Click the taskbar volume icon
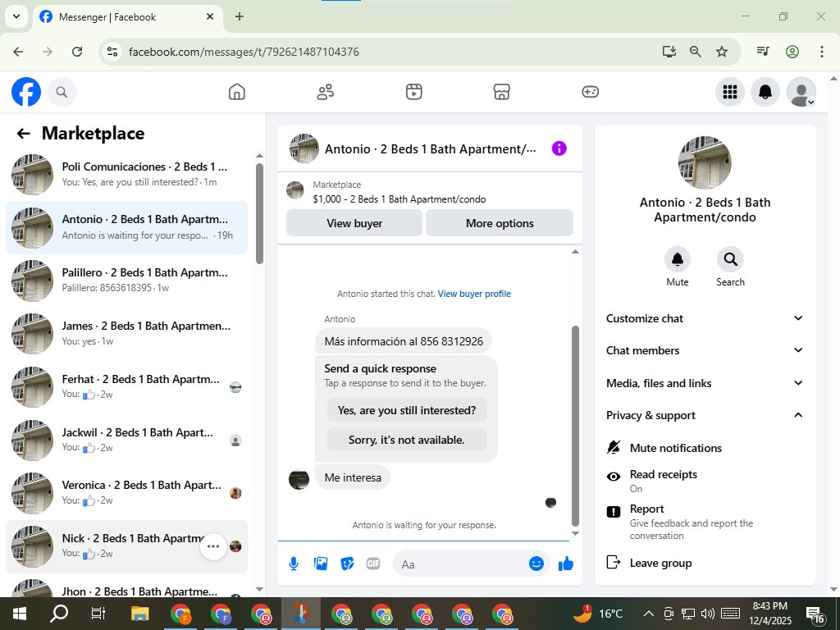Image resolution: width=840 pixels, height=630 pixels. coord(708,614)
